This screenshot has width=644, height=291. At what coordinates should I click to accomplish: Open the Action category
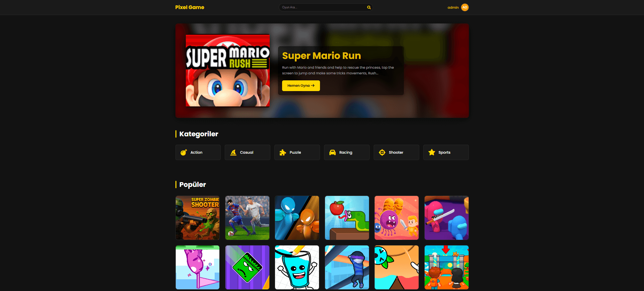click(x=198, y=152)
